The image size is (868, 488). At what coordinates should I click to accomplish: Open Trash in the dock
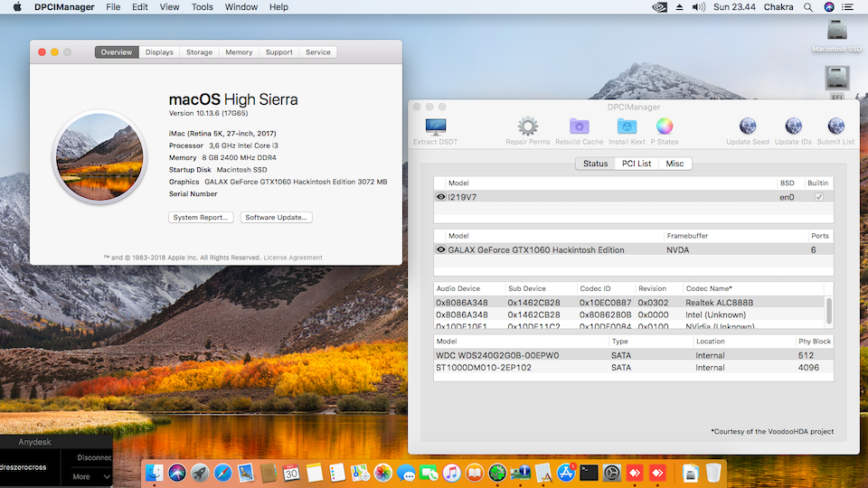point(713,473)
